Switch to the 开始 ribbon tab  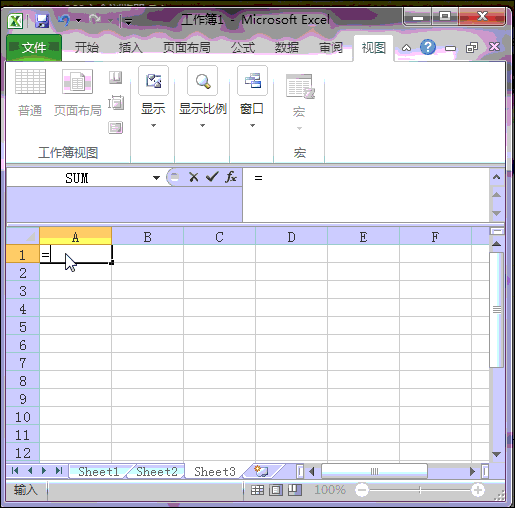87,47
